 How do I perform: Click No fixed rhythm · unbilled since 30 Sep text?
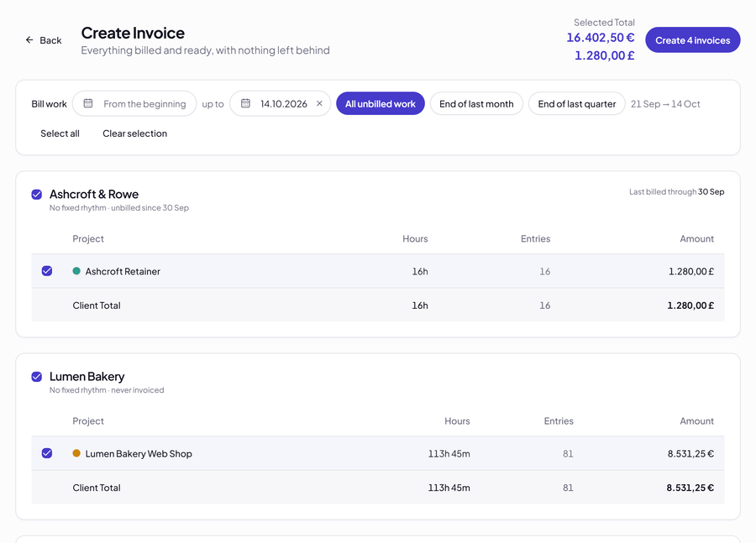[119, 207]
